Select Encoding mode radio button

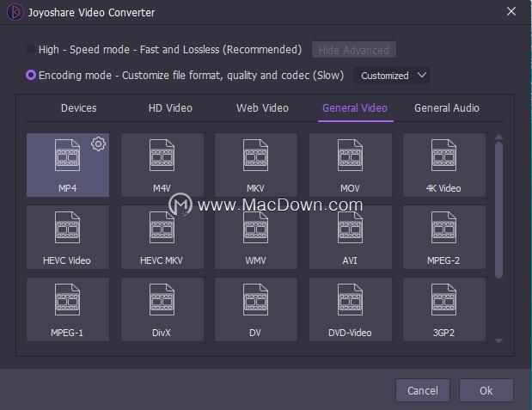[x=31, y=75]
